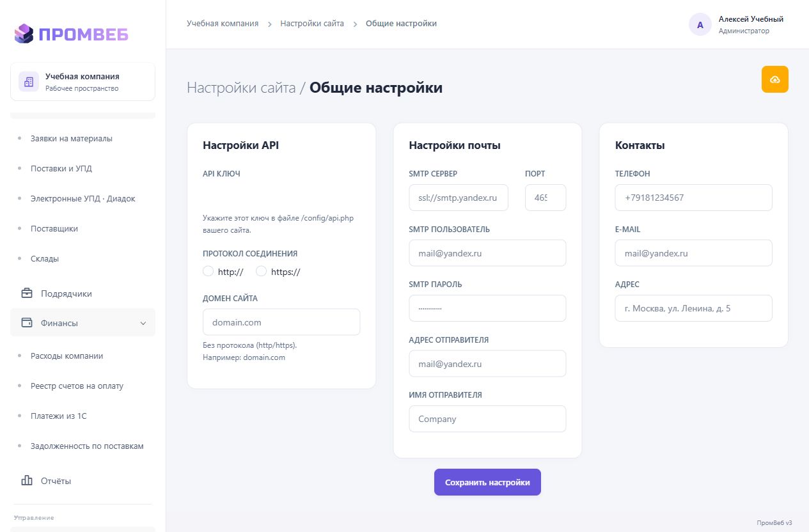
Task: Click Общие настройки breadcrumb item
Action: tap(401, 24)
